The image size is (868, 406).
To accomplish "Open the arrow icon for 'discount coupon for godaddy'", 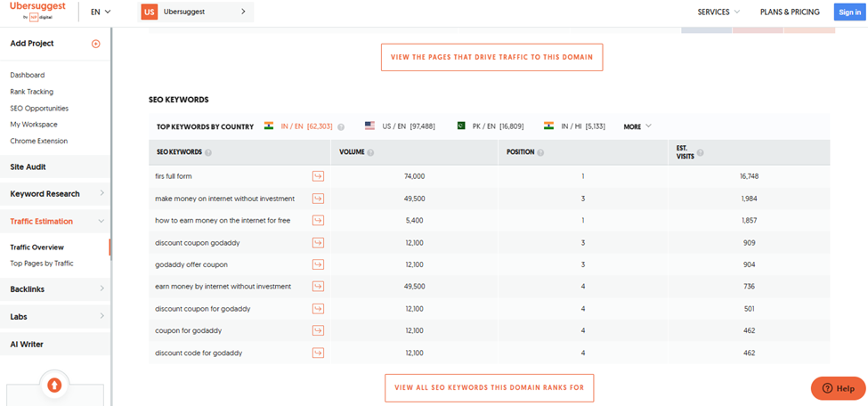I will pos(318,309).
